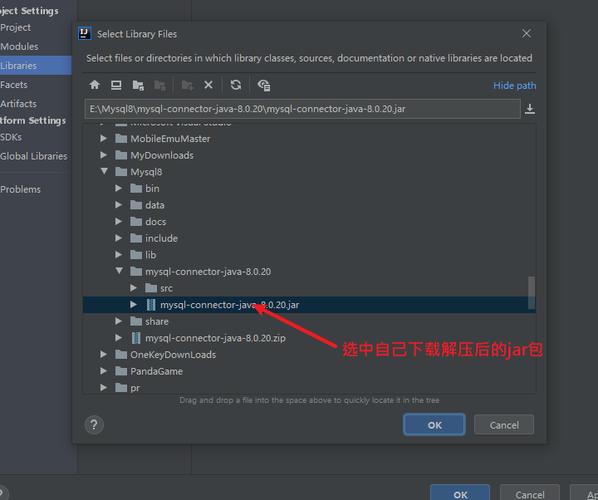Select the bin folder row
Screen dimensions: 598x500
coord(309,188)
